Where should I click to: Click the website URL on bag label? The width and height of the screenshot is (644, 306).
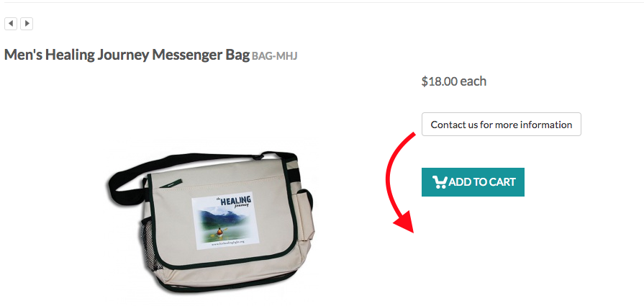click(227, 243)
